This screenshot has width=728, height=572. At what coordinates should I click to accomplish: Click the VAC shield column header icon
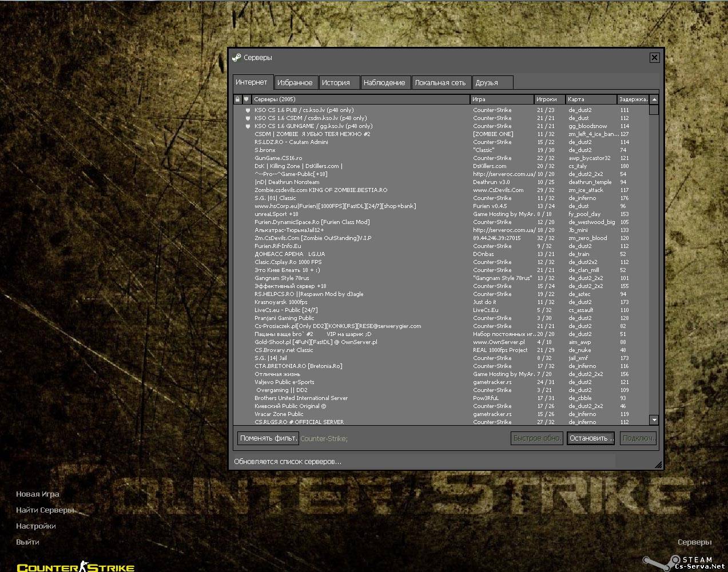click(246, 99)
